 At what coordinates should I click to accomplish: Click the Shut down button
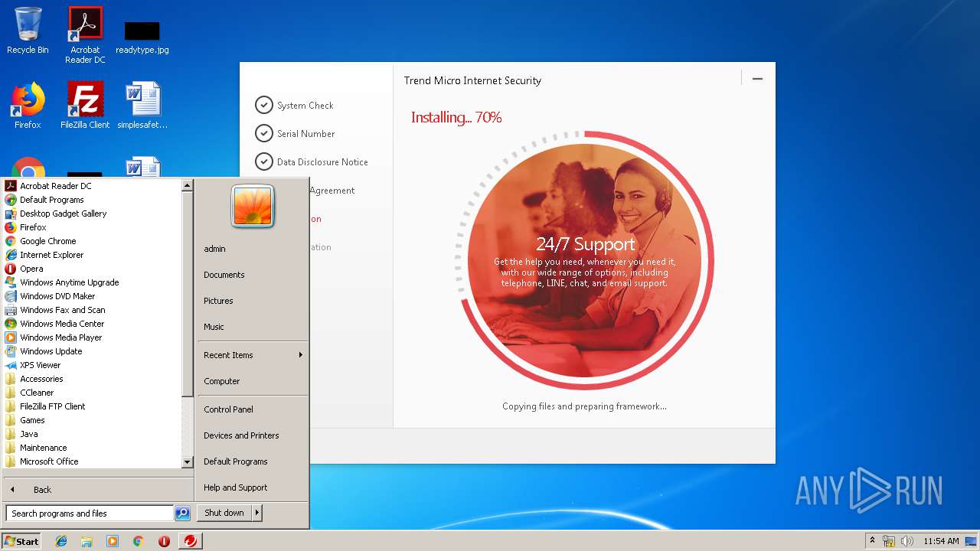[x=224, y=513]
